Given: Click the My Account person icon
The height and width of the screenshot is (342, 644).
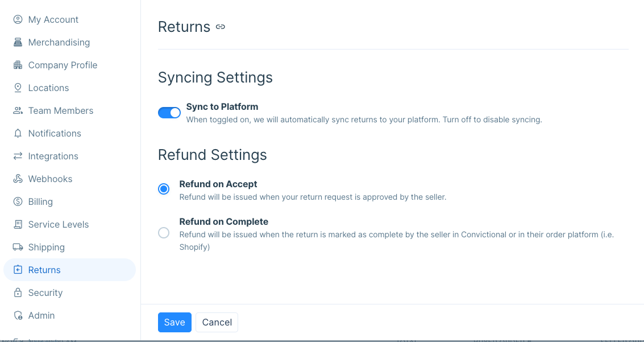Looking at the screenshot, I should point(18,19).
